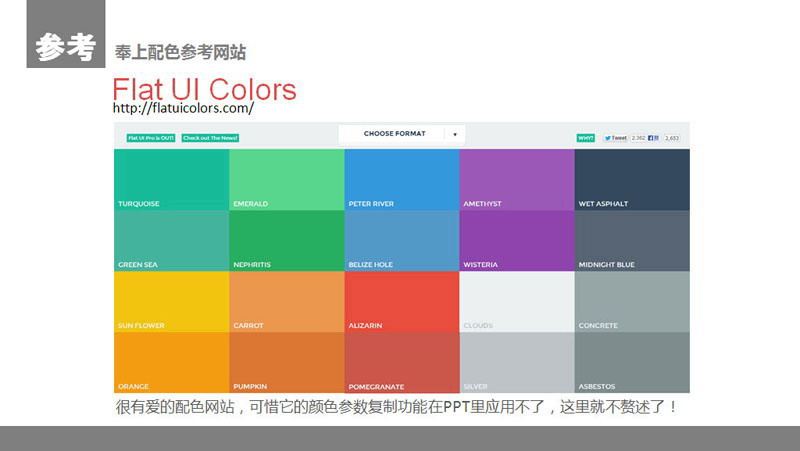Select the Midnight Blue swatch
The height and width of the screenshot is (451, 800).
(x=632, y=240)
